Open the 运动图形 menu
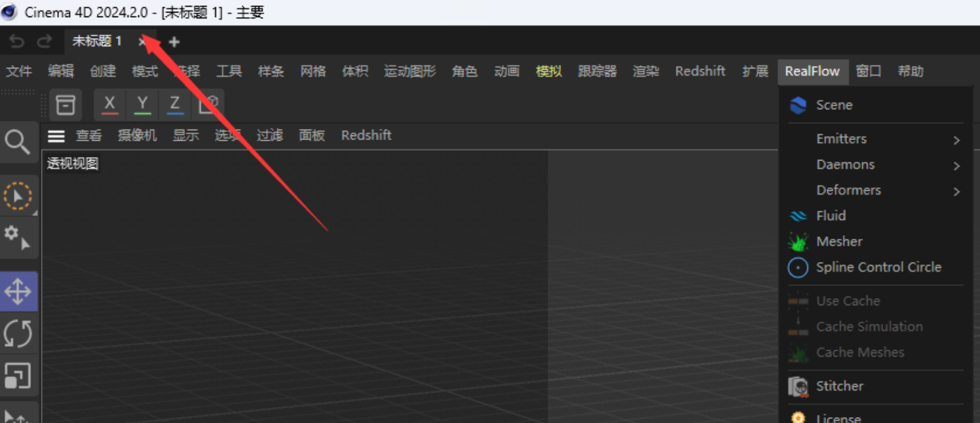Image resolution: width=980 pixels, height=423 pixels. tap(410, 71)
